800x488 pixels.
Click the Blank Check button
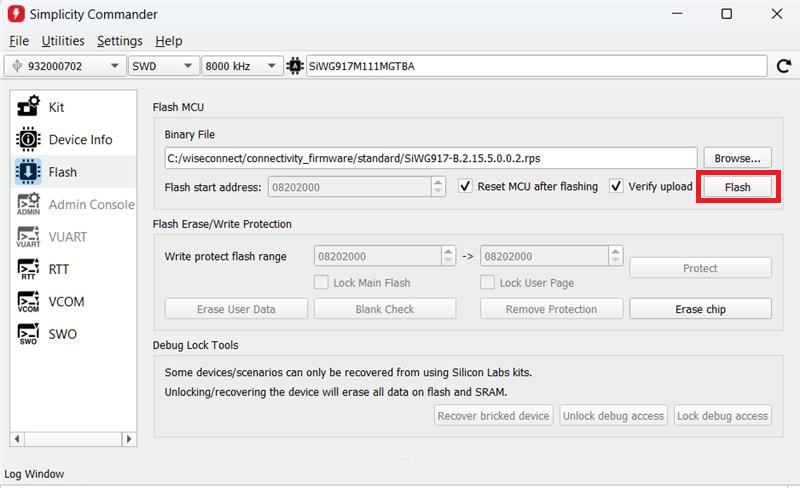point(385,309)
